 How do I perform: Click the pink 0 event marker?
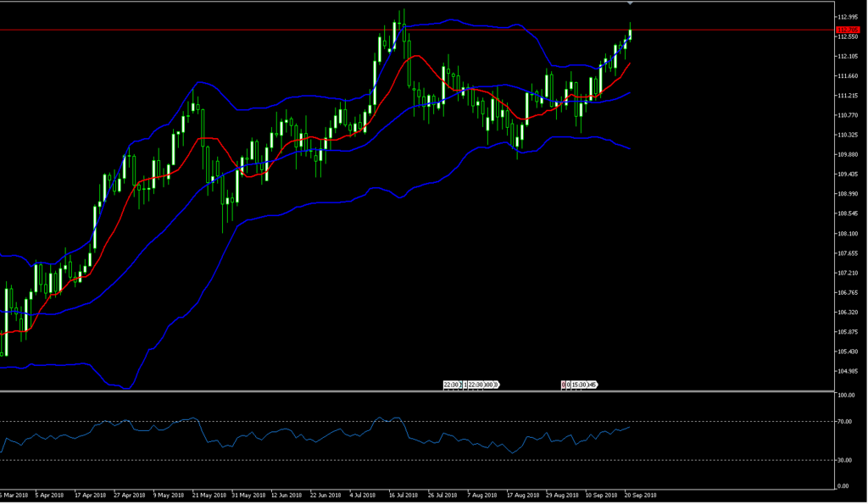pos(563,385)
